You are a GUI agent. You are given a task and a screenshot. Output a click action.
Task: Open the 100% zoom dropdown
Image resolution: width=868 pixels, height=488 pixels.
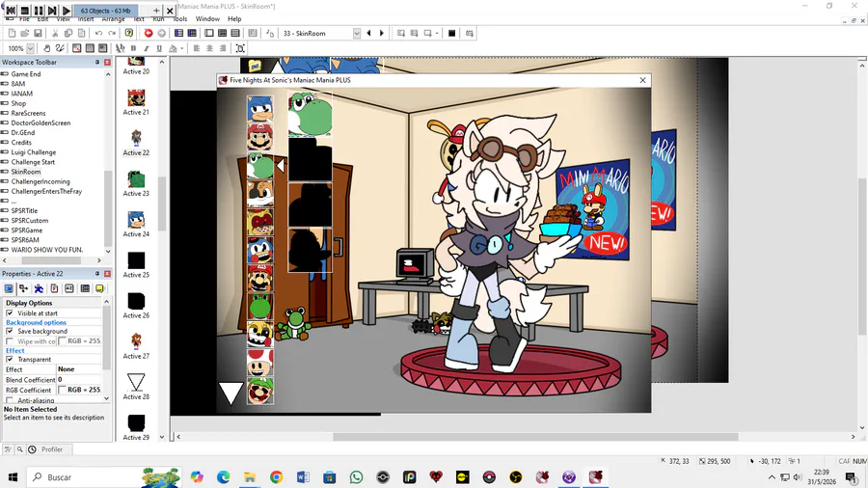point(31,48)
